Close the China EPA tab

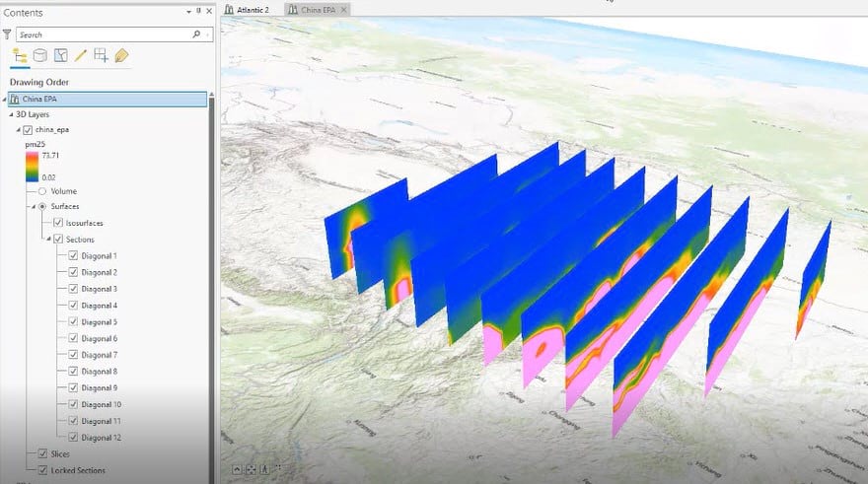tap(344, 10)
